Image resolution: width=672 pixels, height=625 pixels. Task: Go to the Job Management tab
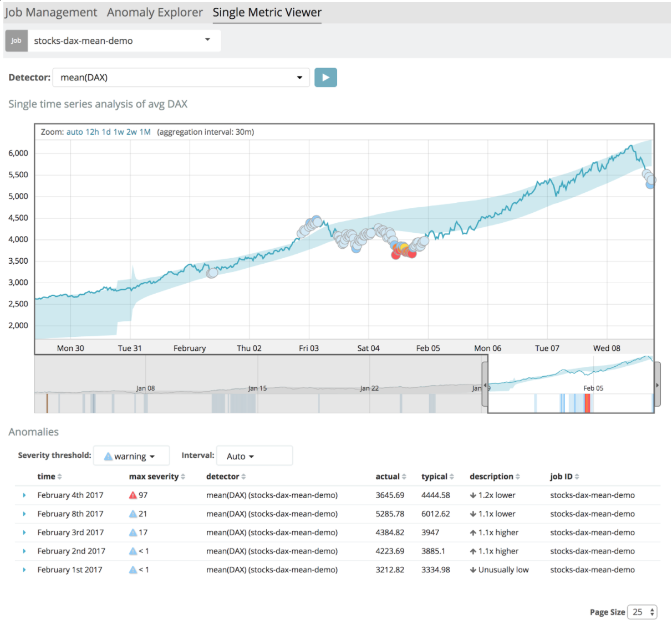51,12
